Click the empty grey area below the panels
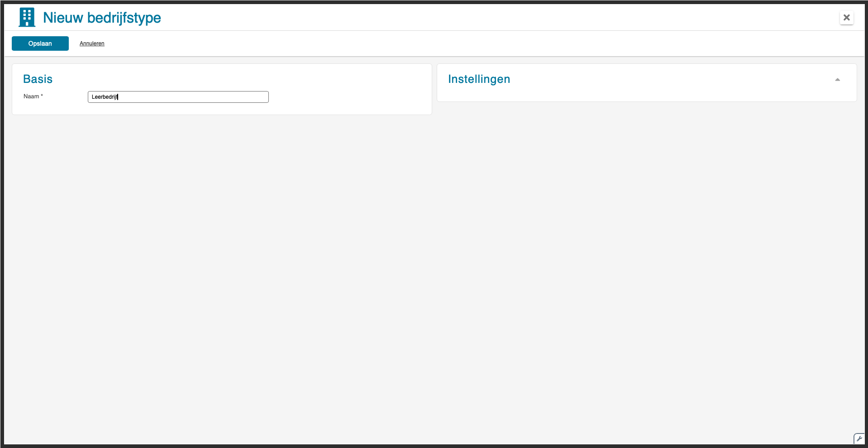 coord(434,272)
